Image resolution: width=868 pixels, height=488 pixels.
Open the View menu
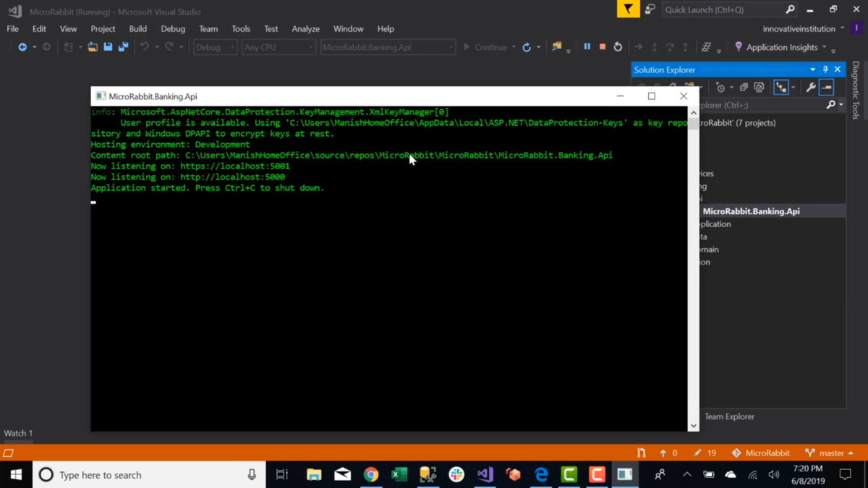[x=68, y=29]
